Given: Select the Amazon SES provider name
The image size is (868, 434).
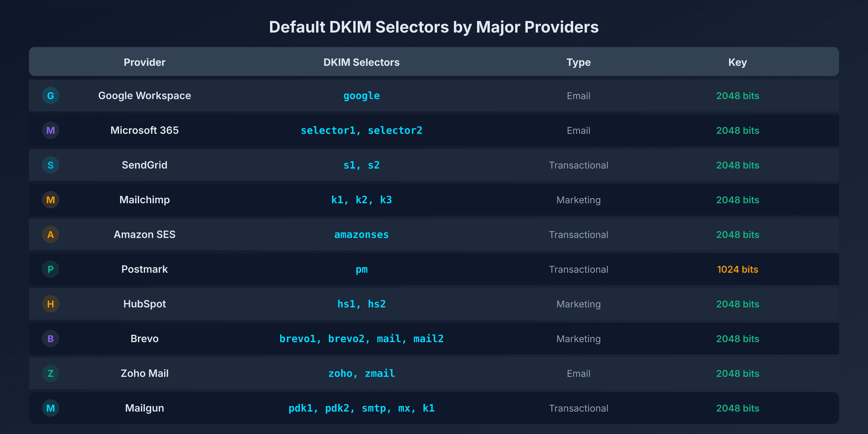Looking at the screenshot, I should tap(145, 235).
